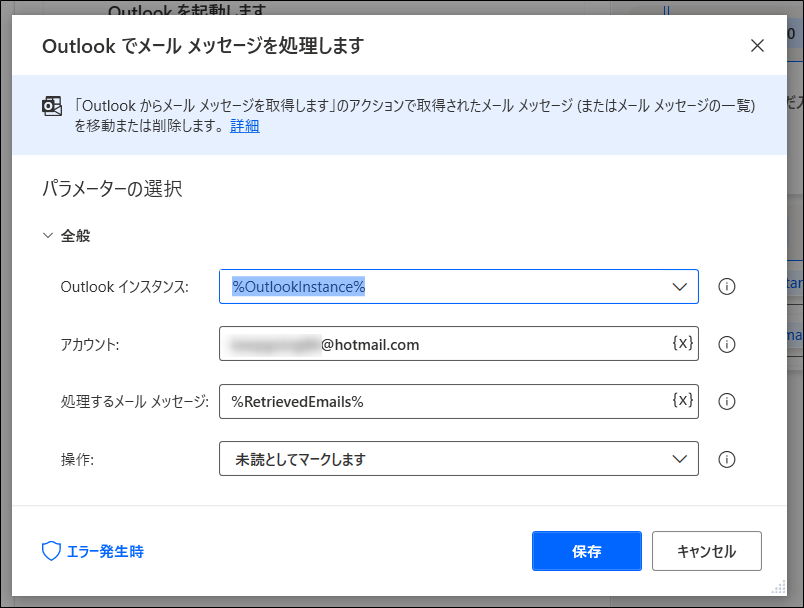Show info icon for 操作 dropdown

click(x=726, y=459)
